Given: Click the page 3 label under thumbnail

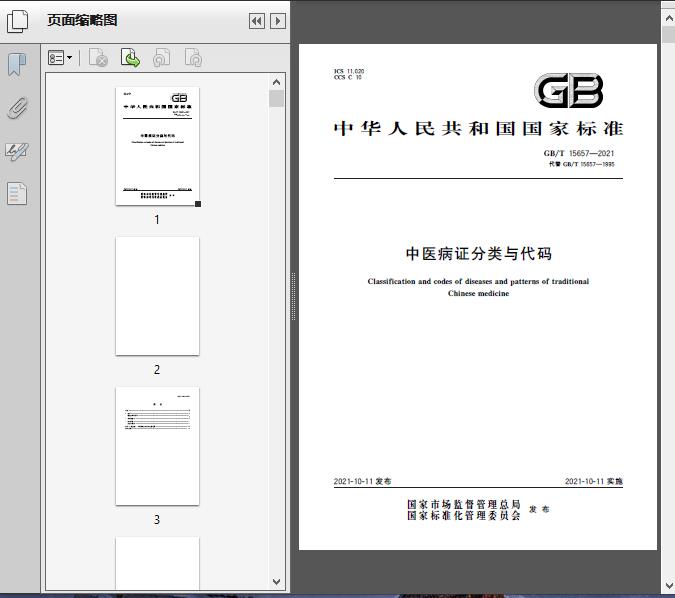Looking at the screenshot, I should [x=157, y=520].
